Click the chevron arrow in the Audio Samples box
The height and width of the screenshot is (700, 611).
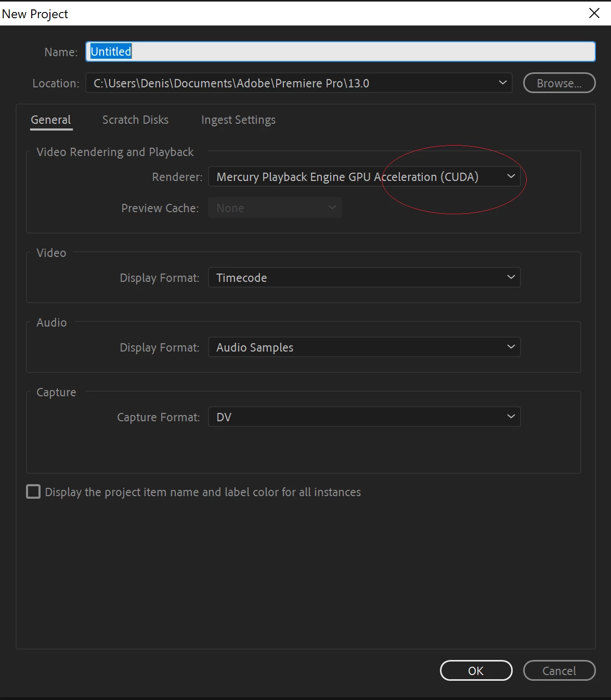coord(511,347)
